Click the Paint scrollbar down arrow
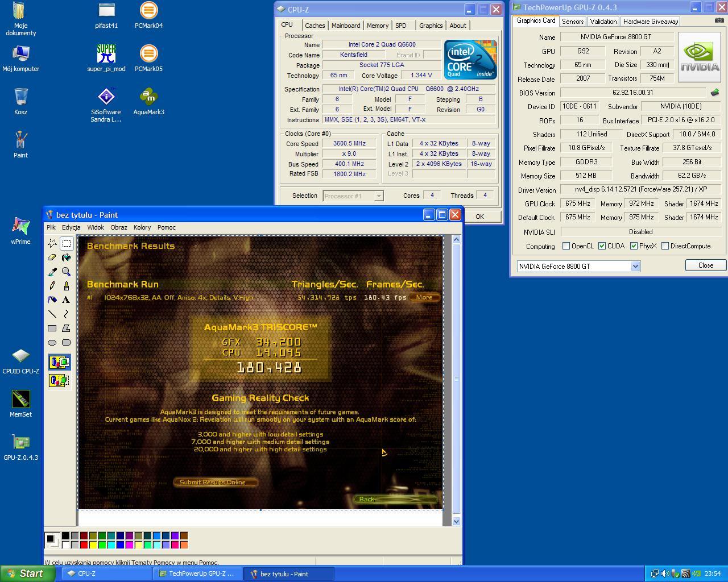Viewport: 728px width, 582px height. coord(456,521)
